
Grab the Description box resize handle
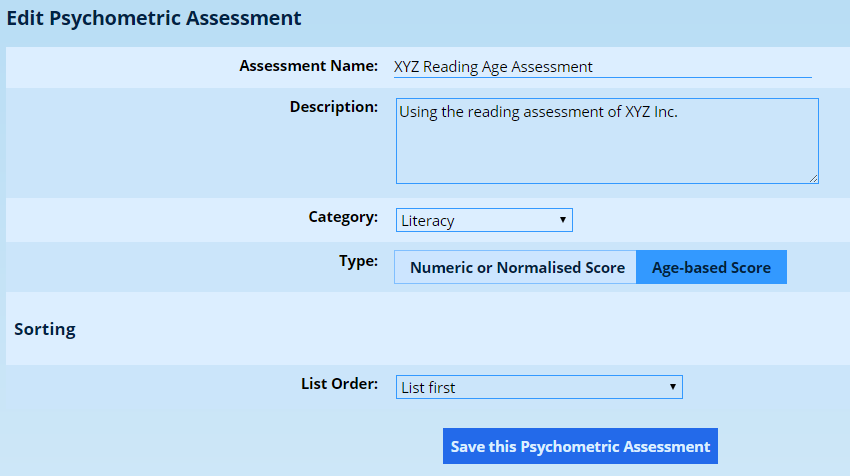(x=813, y=178)
